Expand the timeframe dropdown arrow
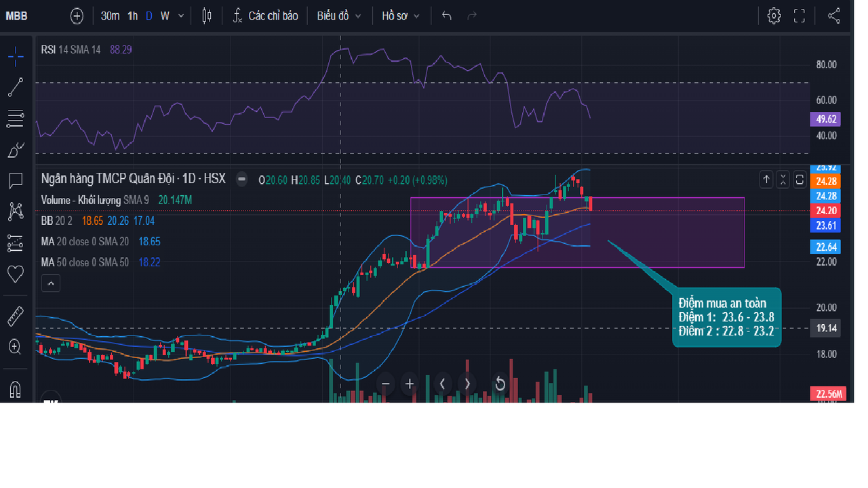868x488 pixels. [x=181, y=16]
